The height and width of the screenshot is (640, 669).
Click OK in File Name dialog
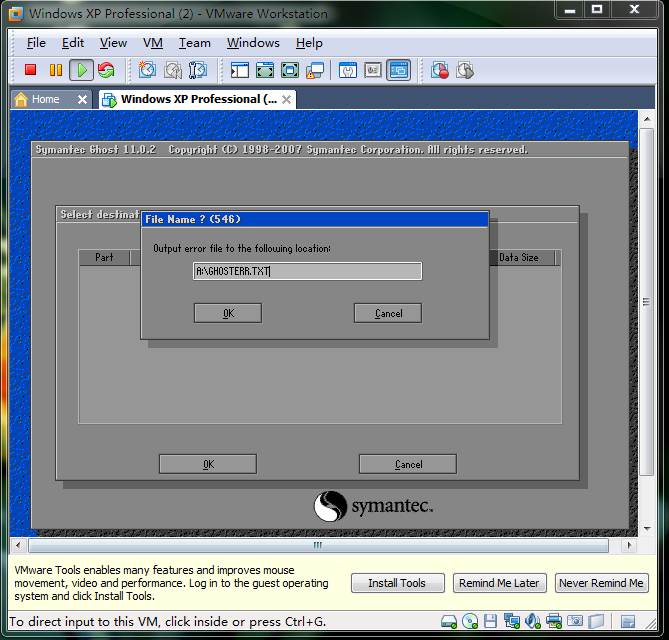click(x=228, y=313)
